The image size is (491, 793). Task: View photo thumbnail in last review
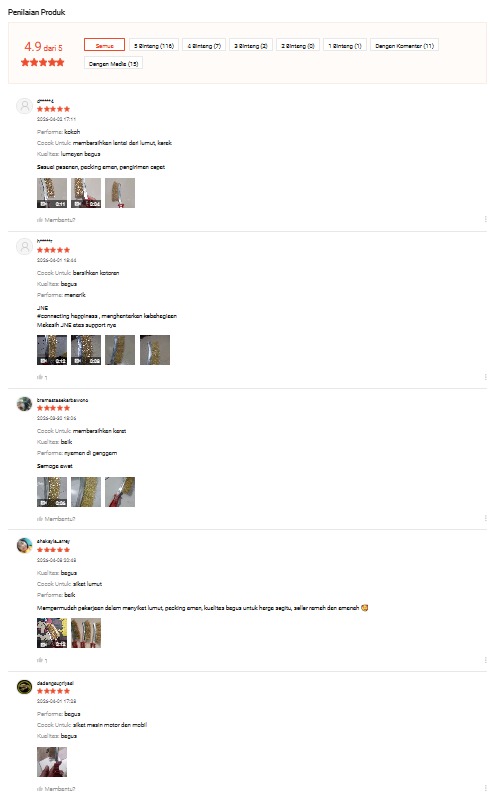pyautogui.click(x=52, y=762)
